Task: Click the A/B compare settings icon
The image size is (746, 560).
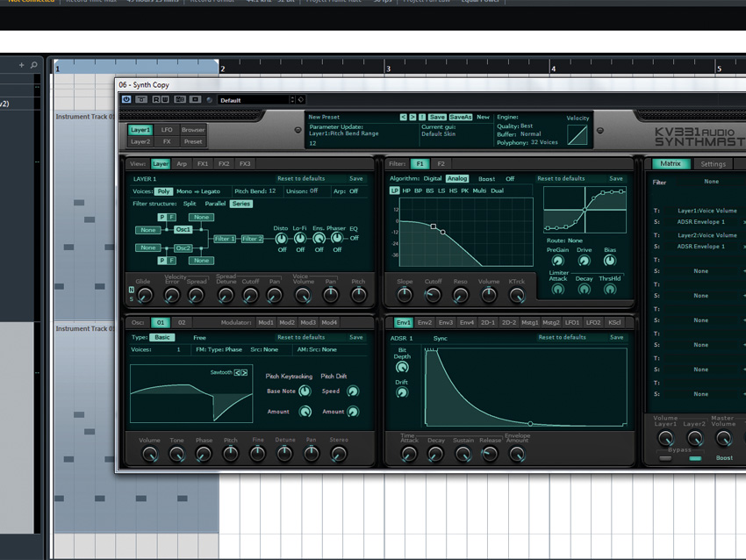Action: tap(180, 99)
